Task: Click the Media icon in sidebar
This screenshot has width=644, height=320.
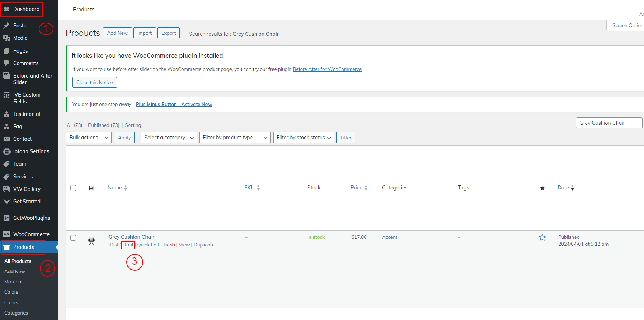Action: point(7,38)
